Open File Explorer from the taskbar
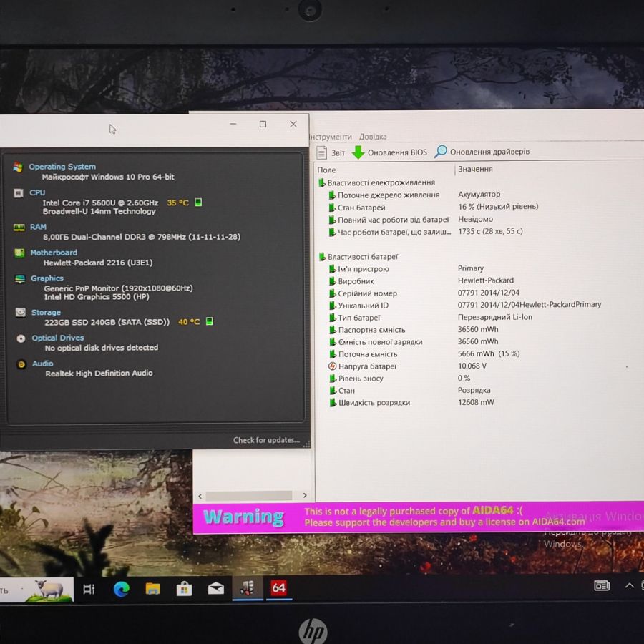Image resolution: width=644 pixels, height=644 pixels. (x=153, y=590)
